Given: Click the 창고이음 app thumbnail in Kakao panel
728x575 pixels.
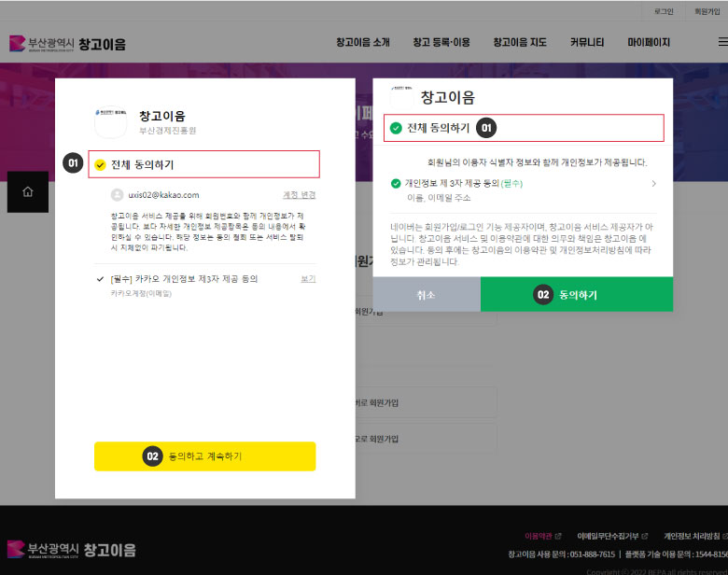Looking at the screenshot, I should (110, 122).
